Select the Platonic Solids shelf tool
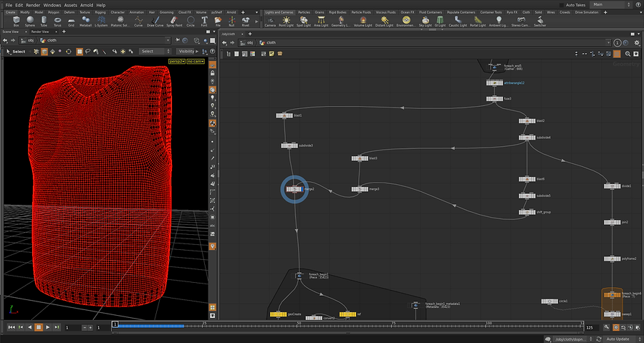The image size is (644, 343). pos(120,21)
